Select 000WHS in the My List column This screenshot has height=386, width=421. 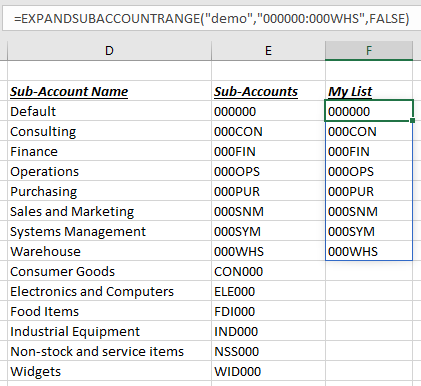(369, 251)
